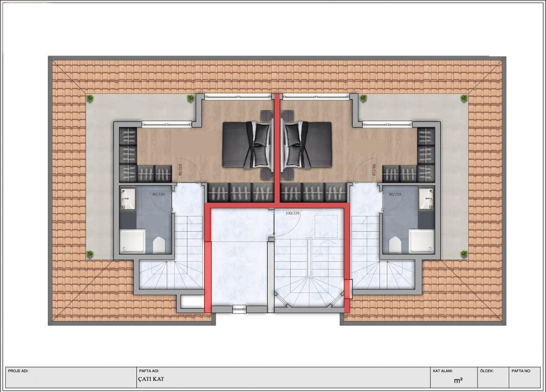Screen dimensions: 546x392
Task: Select the dashed square above central stairs
Action: pos(326,226)
